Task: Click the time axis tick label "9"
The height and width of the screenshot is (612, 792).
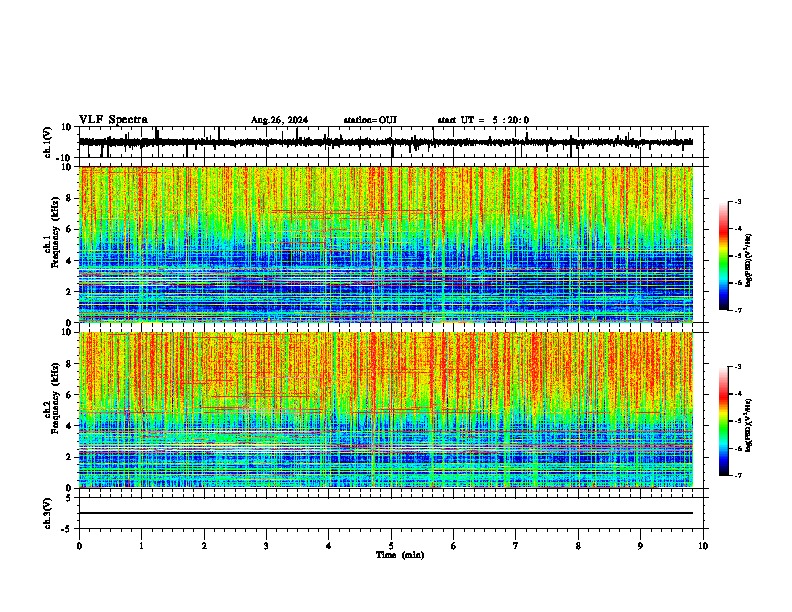Action: (640, 546)
